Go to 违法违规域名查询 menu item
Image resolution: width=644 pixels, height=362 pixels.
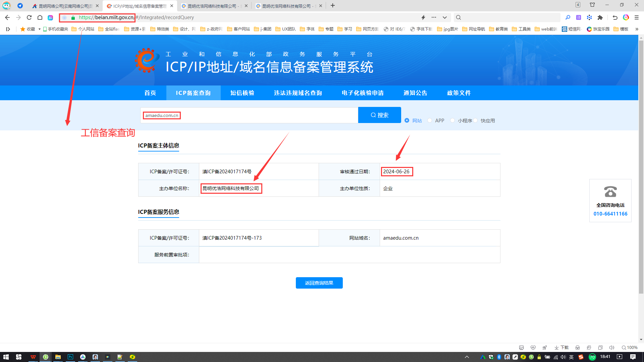tap(298, 93)
